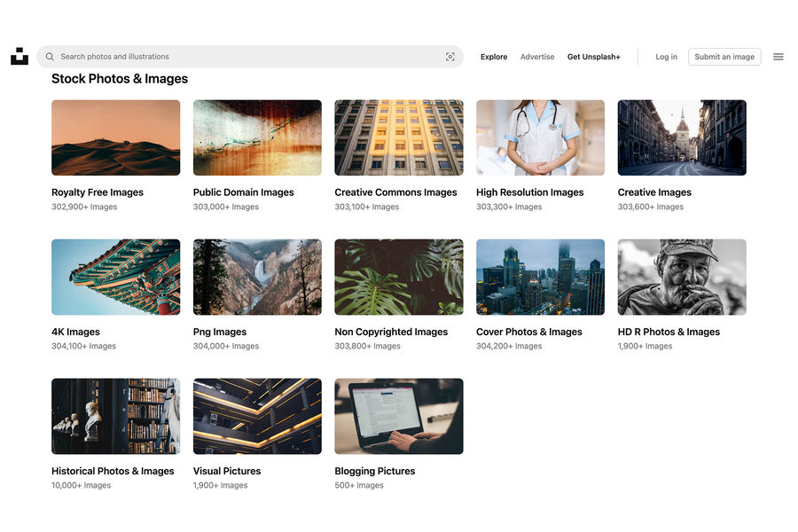The image size is (798, 532).
Task: Click the 303,300+ Images count text
Action: point(509,207)
